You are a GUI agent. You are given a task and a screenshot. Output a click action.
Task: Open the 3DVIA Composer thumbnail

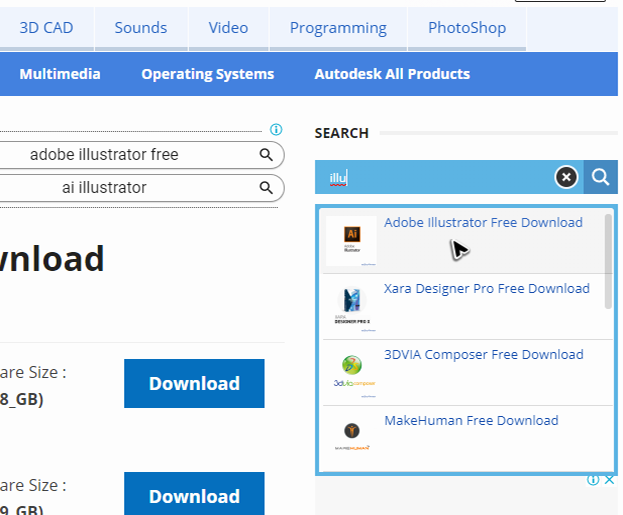(352, 373)
